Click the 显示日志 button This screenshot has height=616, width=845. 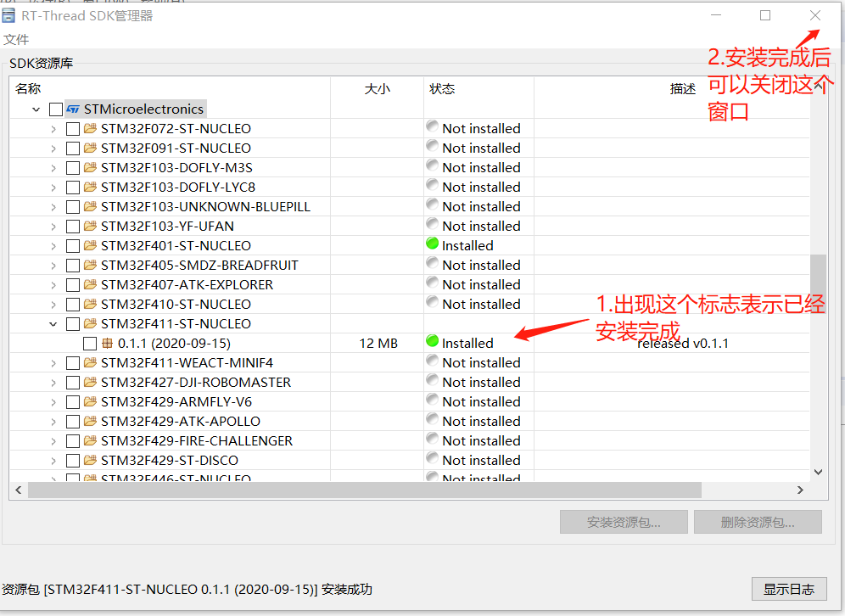point(789,588)
